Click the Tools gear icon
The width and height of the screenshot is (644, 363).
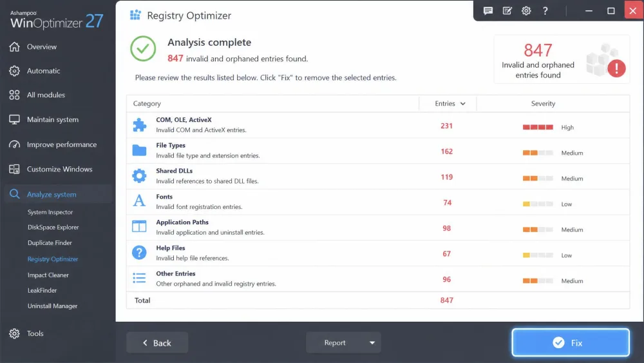pos(14,333)
